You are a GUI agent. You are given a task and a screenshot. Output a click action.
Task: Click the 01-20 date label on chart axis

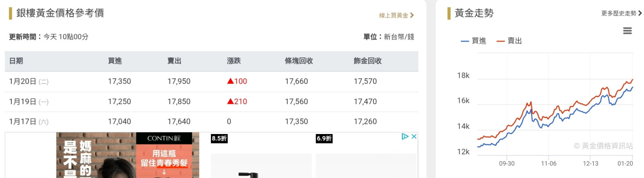[x=625, y=163]
